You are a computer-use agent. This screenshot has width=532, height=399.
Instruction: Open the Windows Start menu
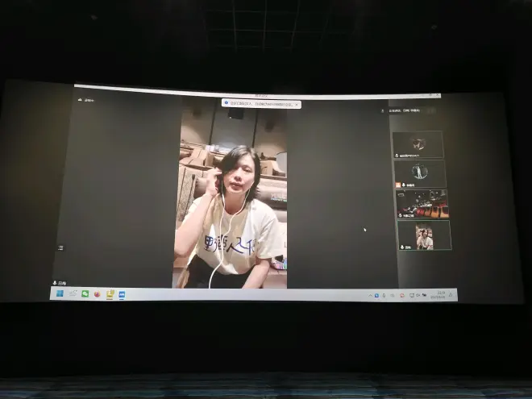(x=59, y=294)
